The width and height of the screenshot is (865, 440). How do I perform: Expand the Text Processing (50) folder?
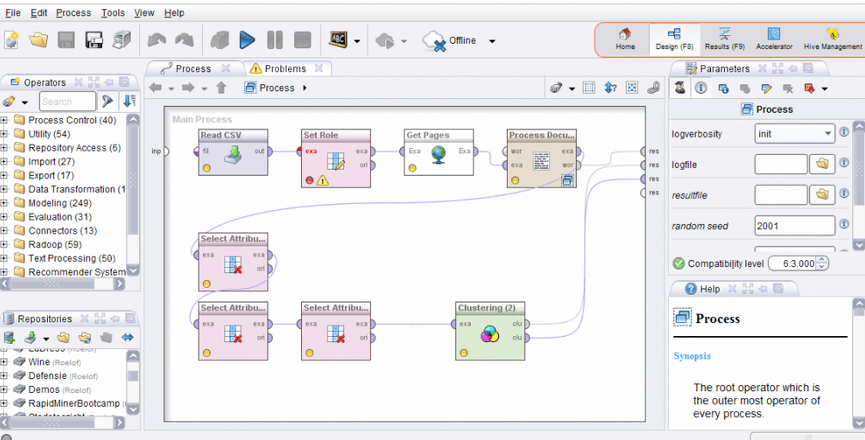[x=5, y=258]
